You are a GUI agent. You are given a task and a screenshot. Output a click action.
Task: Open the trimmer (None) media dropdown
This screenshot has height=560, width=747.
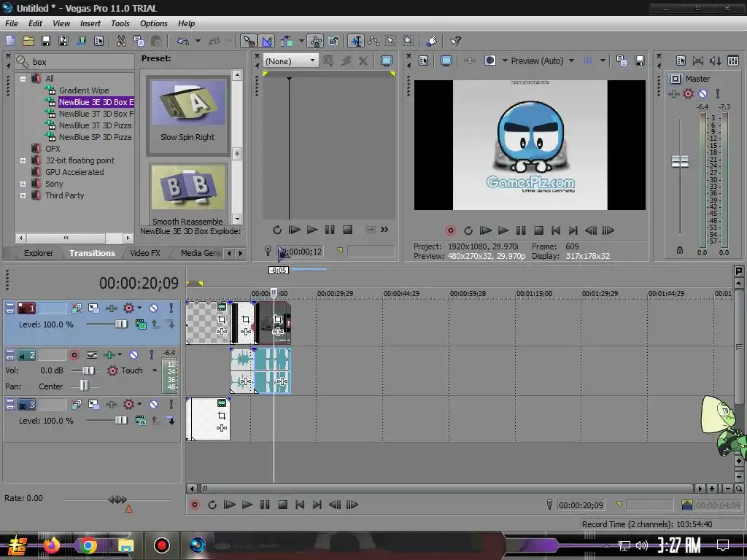290,61
